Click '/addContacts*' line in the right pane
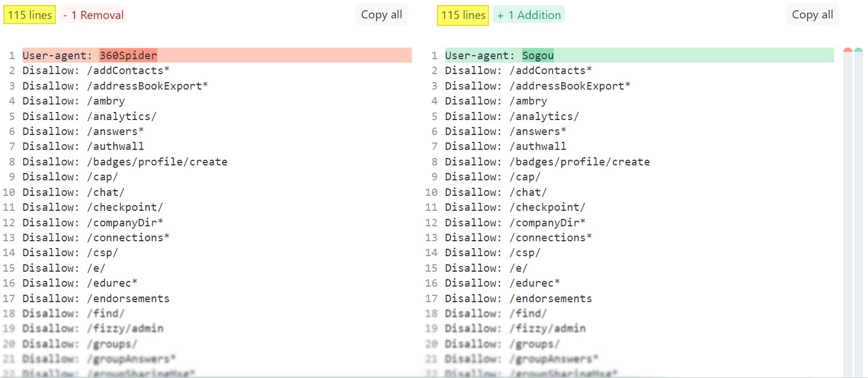Image resolution: width=868 pixels, height=378 pixels. 518,71
